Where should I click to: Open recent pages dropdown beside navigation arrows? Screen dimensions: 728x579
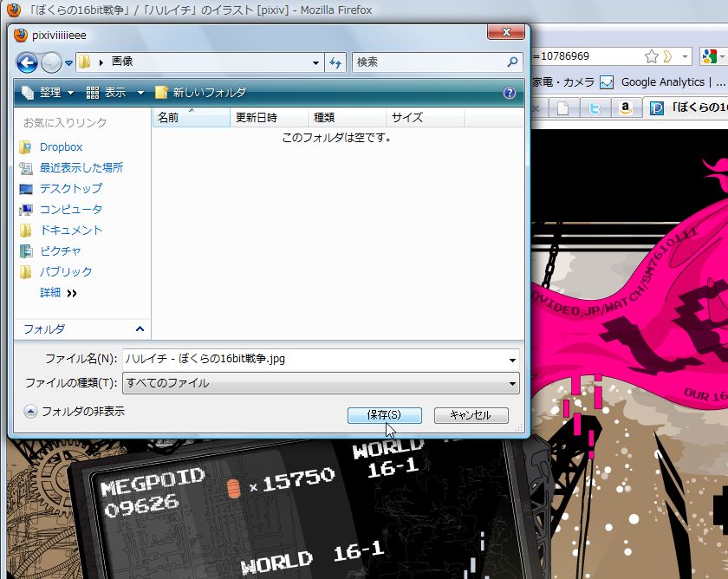68,62
